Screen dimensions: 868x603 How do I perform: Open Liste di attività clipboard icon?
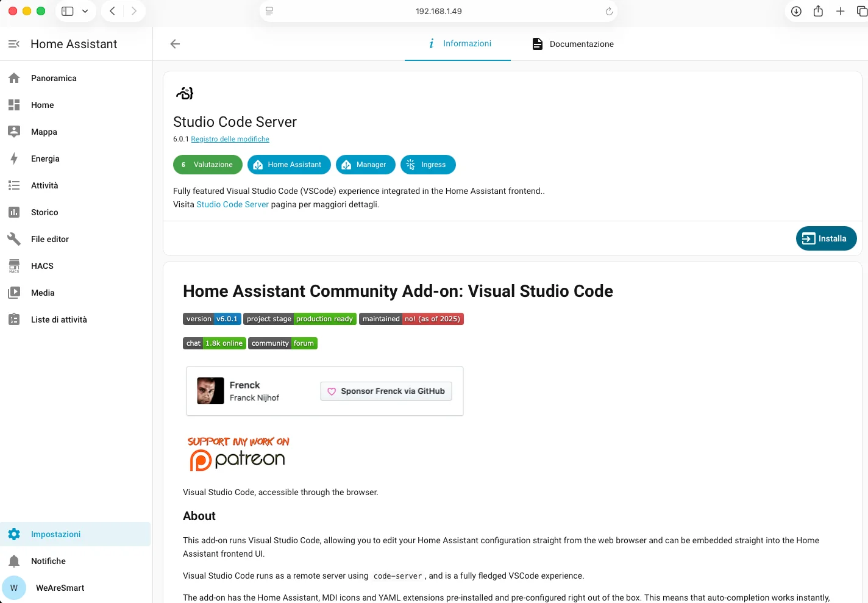tap(14, 319)
